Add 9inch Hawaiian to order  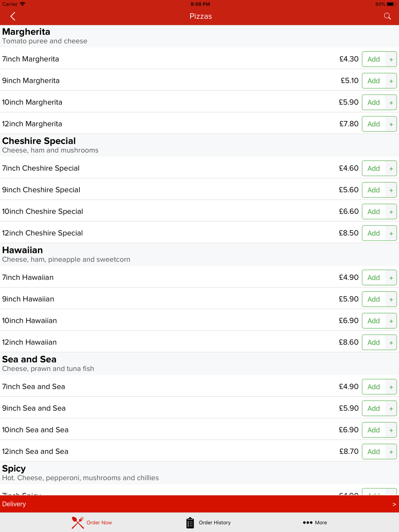tap(374, 299)
